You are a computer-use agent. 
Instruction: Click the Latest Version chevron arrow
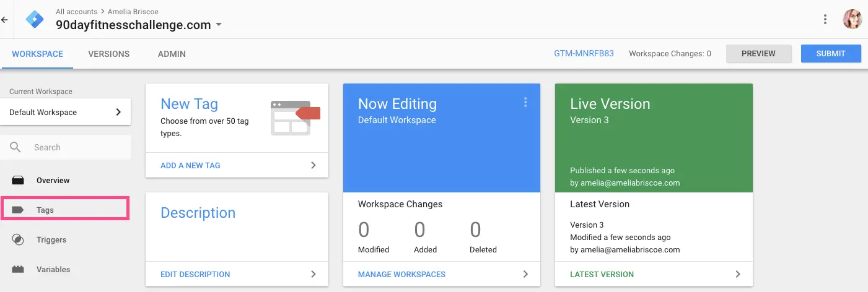738,274
